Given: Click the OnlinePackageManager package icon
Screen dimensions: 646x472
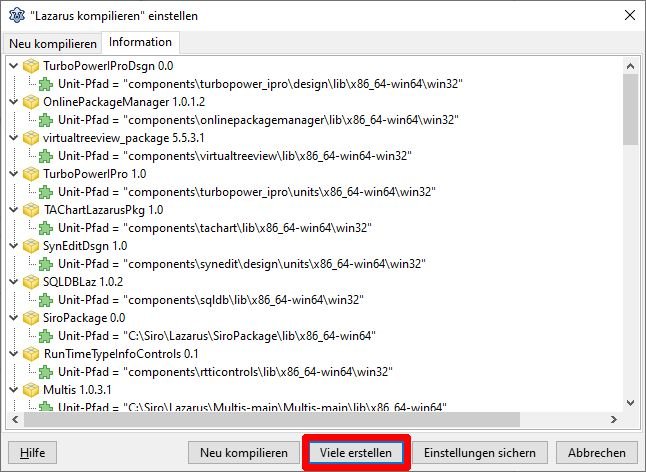Looking at the screenshot, I should [x=31, y=102].
